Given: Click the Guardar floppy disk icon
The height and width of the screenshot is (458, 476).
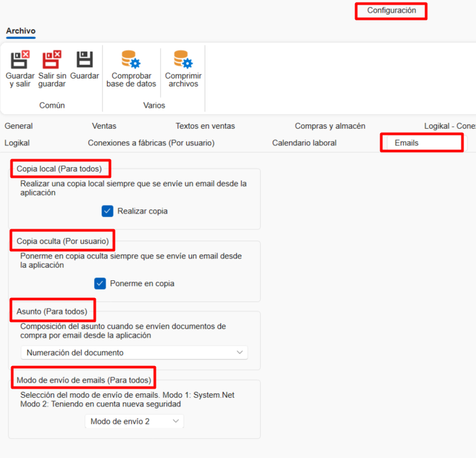Looking at the screenshot, I should pos(85,59).
